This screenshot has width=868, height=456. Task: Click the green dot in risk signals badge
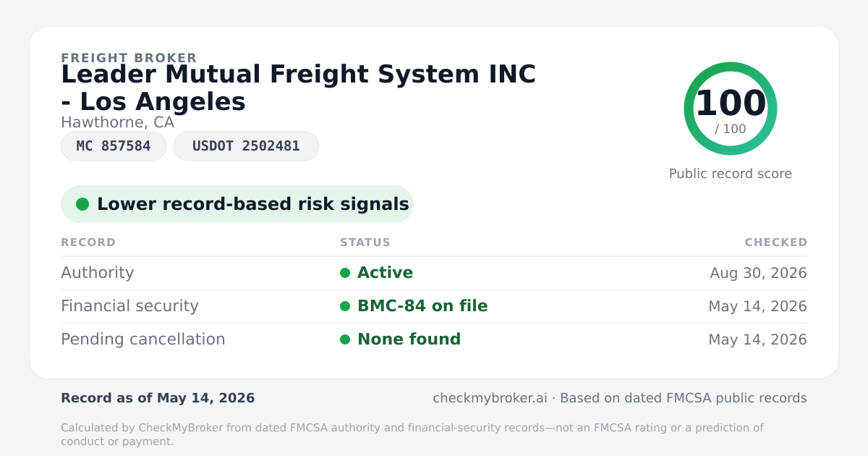[x=82, y=204]
